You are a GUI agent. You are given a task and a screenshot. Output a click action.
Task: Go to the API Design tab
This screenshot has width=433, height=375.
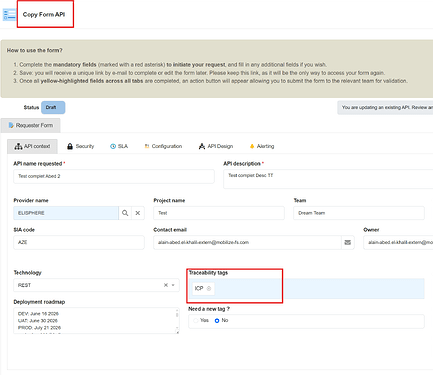pos(216,146)
